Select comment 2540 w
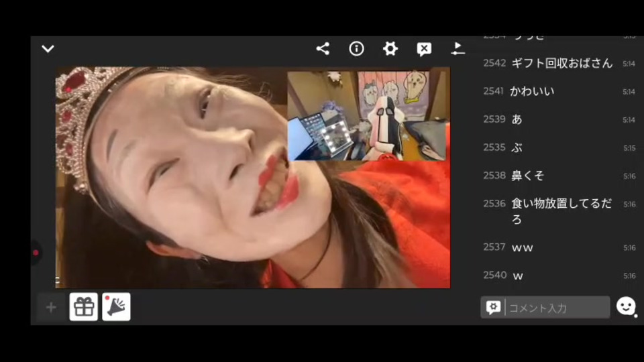This screenshot has width=644, height=362. click(559, 276)
